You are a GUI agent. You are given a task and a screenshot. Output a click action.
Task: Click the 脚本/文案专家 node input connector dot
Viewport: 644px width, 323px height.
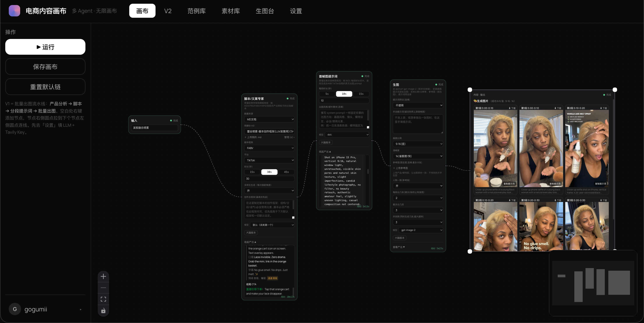241,197
